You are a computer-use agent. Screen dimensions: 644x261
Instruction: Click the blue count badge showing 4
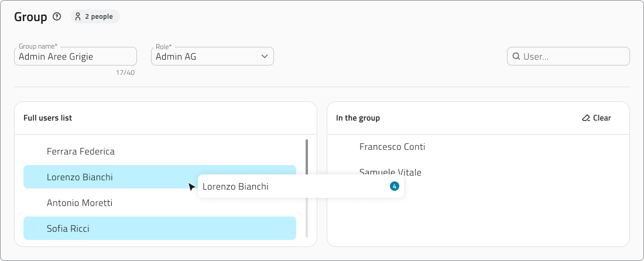(394, 187)
